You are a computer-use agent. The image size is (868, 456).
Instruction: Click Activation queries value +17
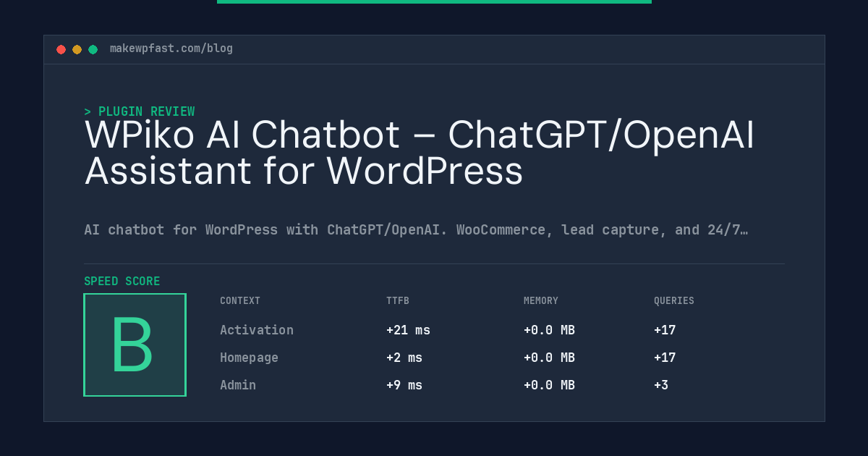point(665,330)
